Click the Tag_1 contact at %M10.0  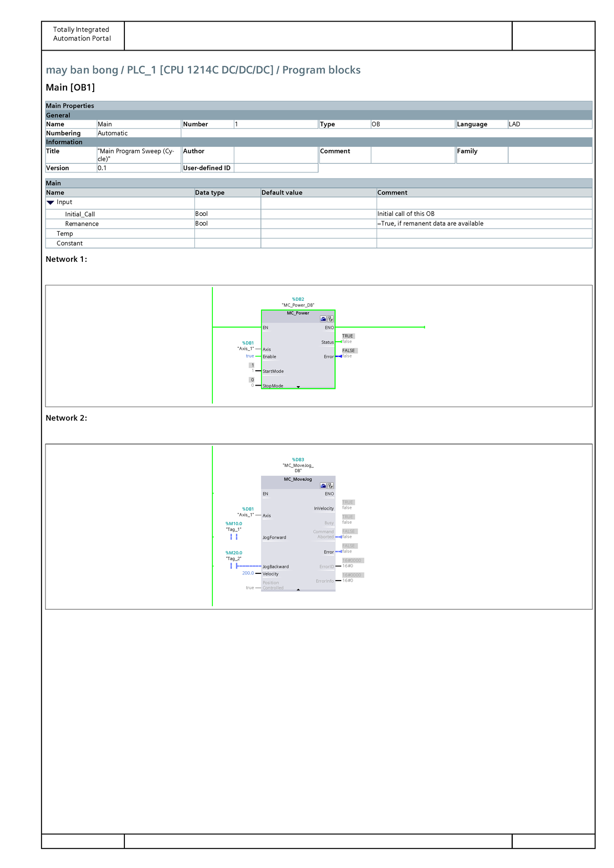point(234,537)
